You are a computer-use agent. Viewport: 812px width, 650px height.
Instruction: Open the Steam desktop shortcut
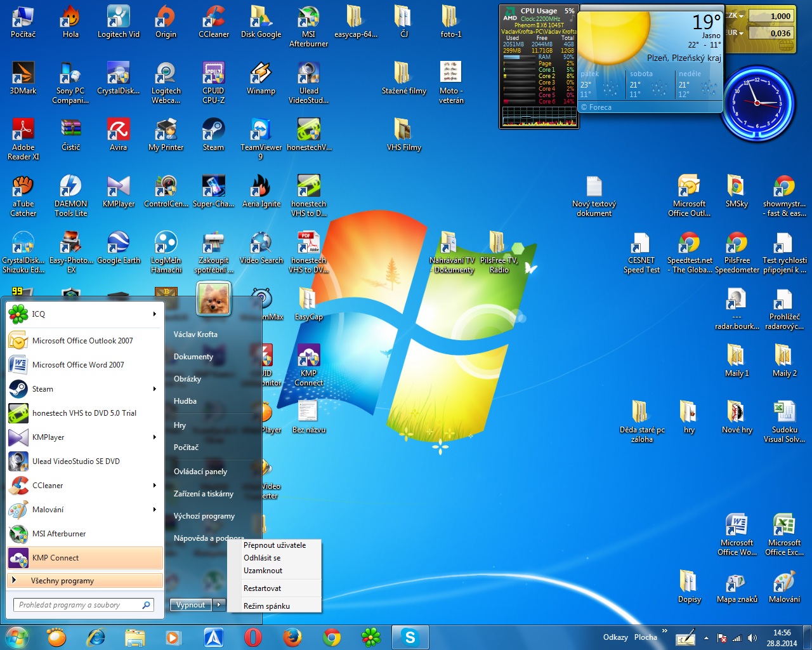[213, 135]
